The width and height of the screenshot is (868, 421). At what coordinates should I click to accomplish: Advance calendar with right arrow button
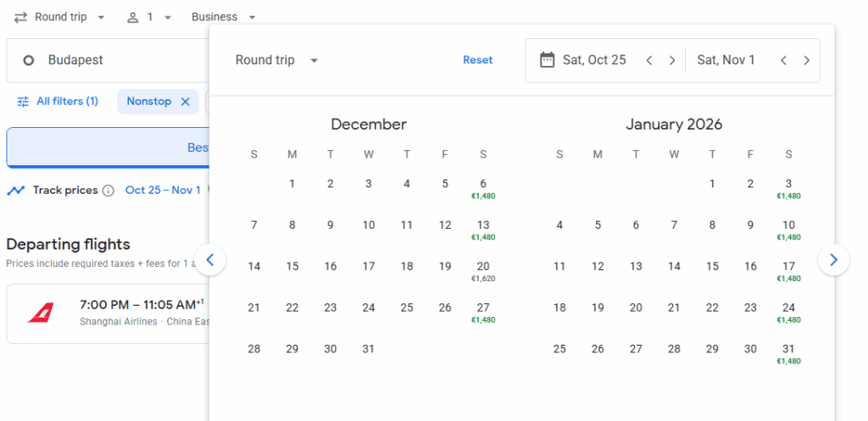833,260
